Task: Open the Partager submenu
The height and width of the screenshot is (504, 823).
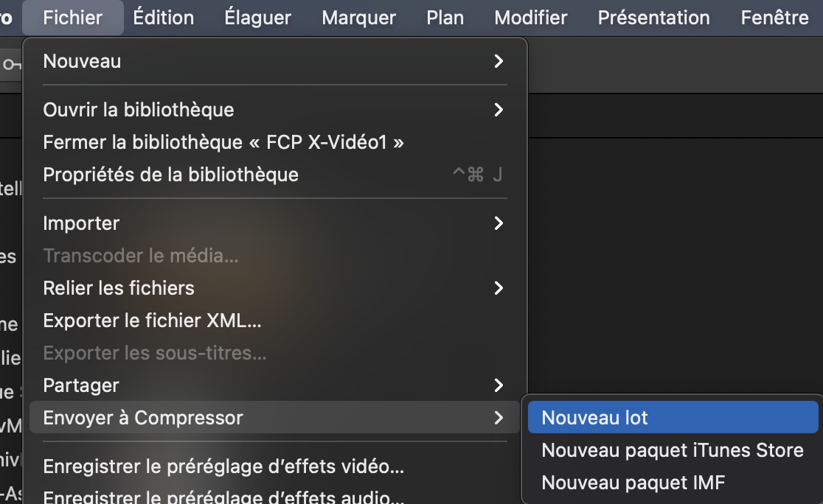Action: pyautogui.click(x=81, y=385)
